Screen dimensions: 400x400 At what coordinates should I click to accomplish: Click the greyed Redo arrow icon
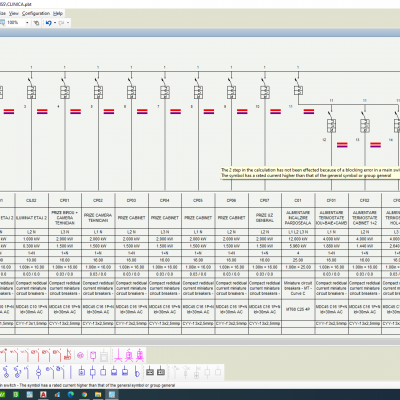tap(61, 23)
